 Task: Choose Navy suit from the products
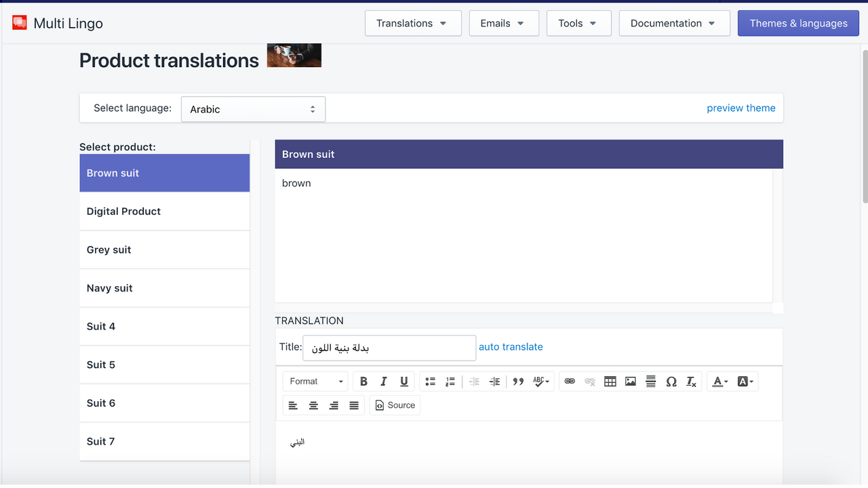pos(165,288)
